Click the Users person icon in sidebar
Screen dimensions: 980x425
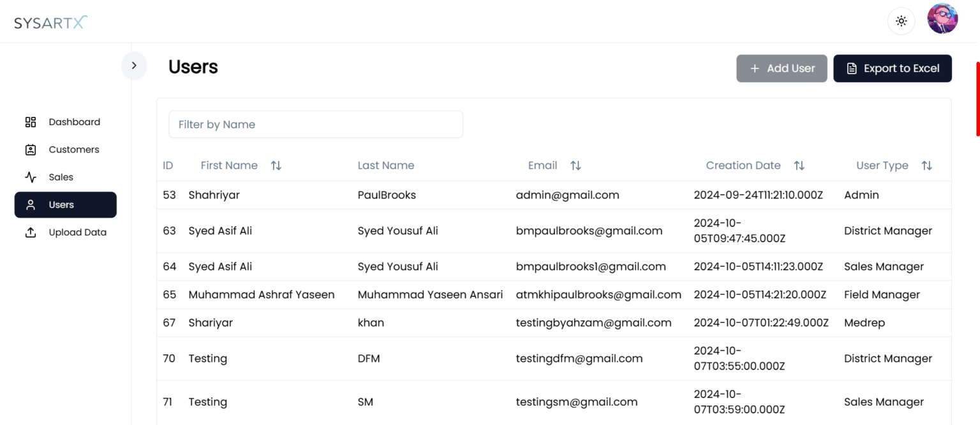point(30,204)
